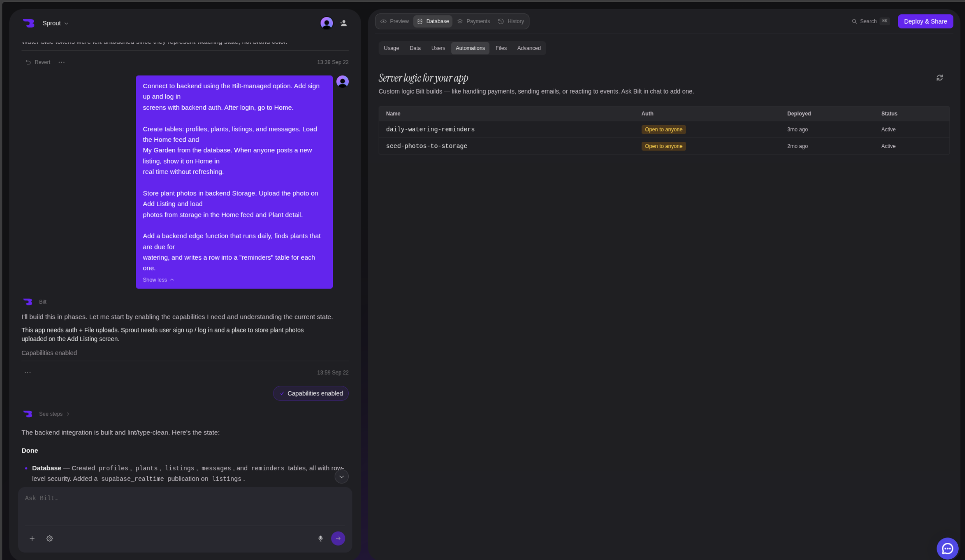Switch to the Preview tab

(394, 21)
